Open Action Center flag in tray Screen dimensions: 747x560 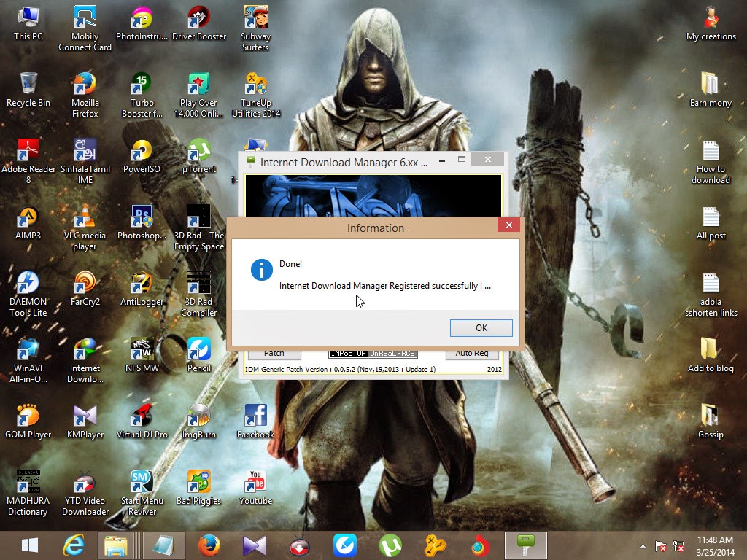[x=660, y=546]
